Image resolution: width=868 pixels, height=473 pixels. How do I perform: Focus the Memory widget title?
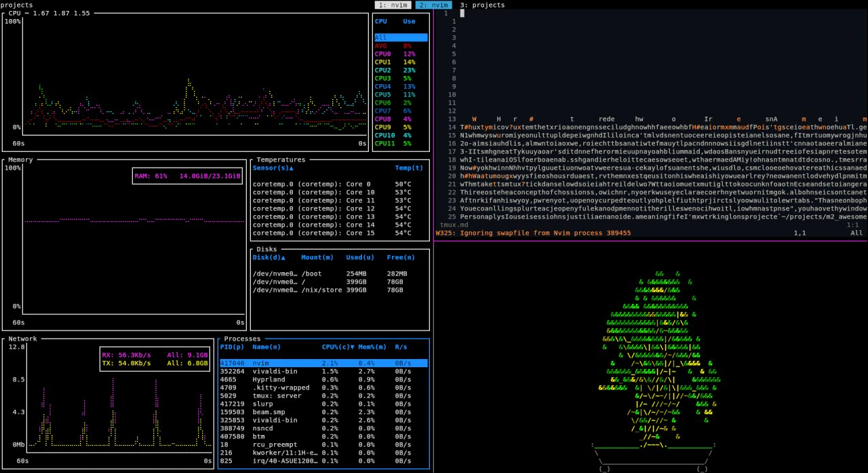click(x=20, y=159)
